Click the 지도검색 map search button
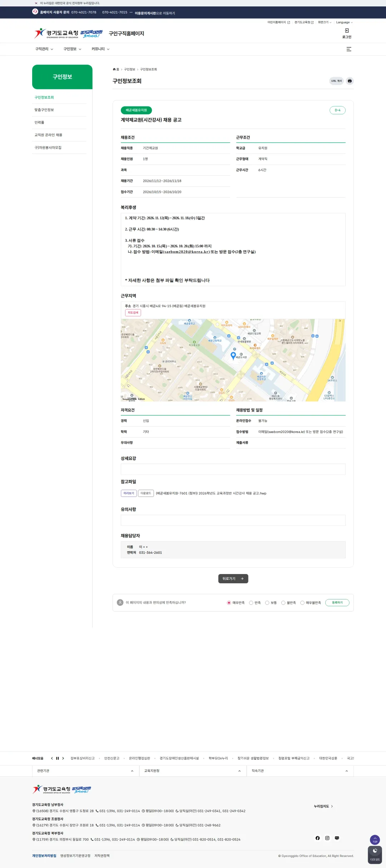The height and width of the screenshot is (868, 386). (x=133, y=313)
